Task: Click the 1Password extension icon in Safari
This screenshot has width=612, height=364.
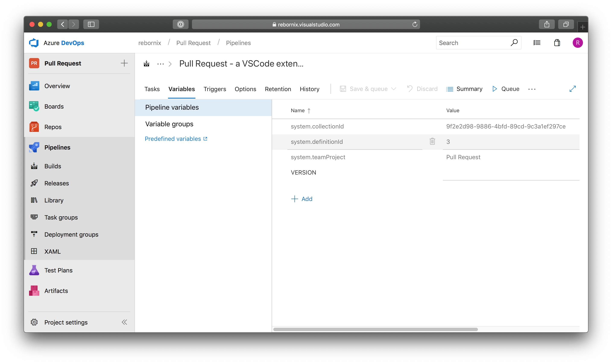Action: [180, 24]
